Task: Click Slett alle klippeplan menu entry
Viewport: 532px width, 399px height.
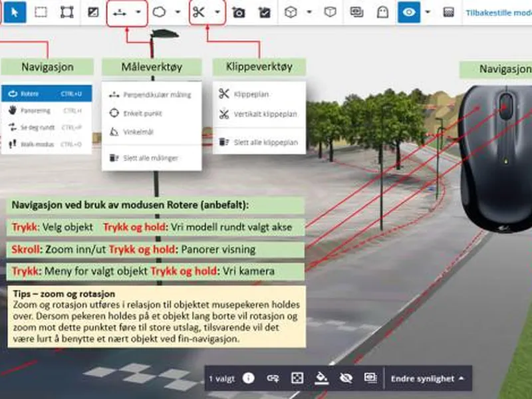Action: click(259, 142)
